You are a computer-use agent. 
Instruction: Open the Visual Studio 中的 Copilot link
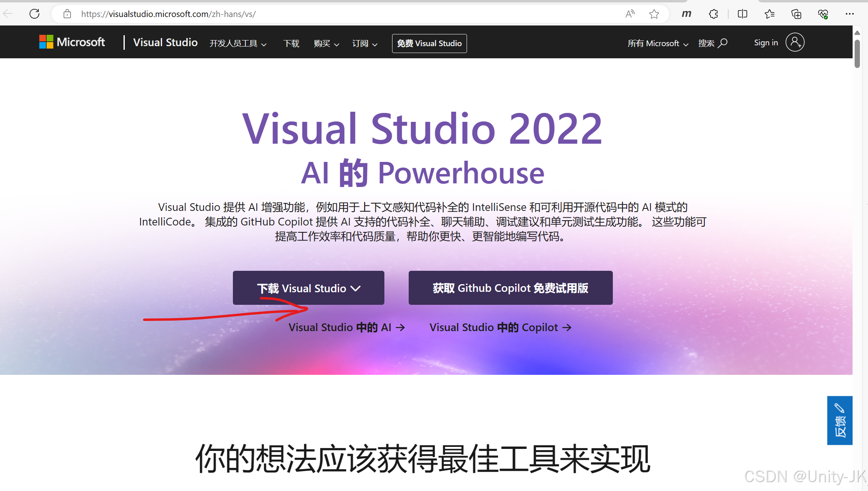(500, 327)
